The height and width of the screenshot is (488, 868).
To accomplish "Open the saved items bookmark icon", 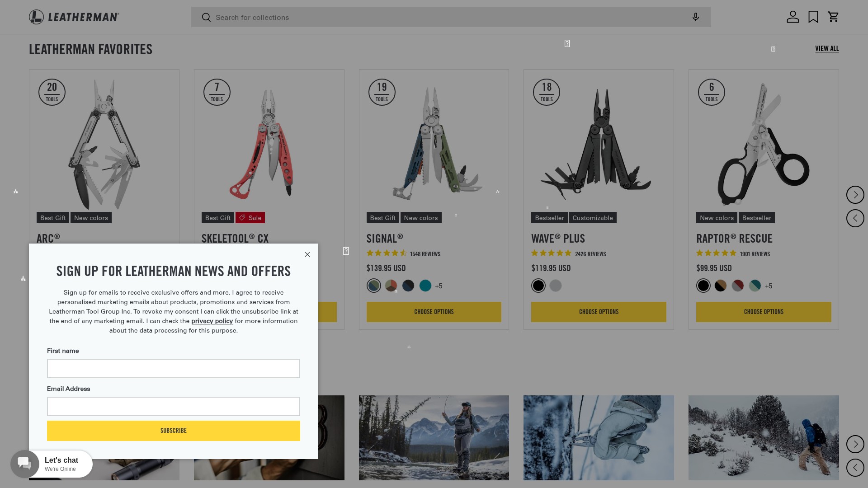I will click(813, 17).
